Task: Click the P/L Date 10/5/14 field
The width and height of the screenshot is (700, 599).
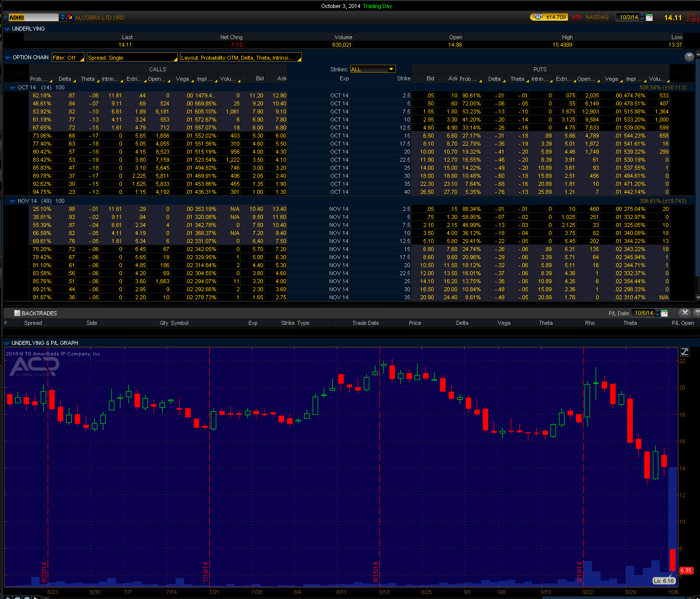Action: point(644,313)
